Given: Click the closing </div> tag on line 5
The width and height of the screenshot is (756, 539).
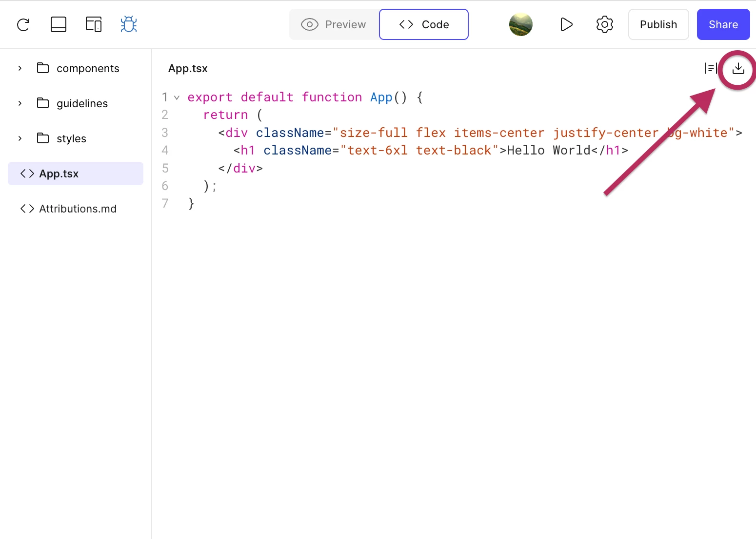Looking at the screenshot, I should [x=240, y=168].
